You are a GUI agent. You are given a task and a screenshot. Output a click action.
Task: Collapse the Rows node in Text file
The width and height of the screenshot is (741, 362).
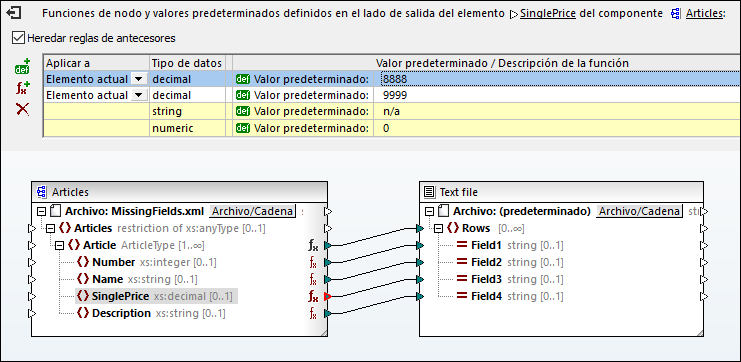439,229
